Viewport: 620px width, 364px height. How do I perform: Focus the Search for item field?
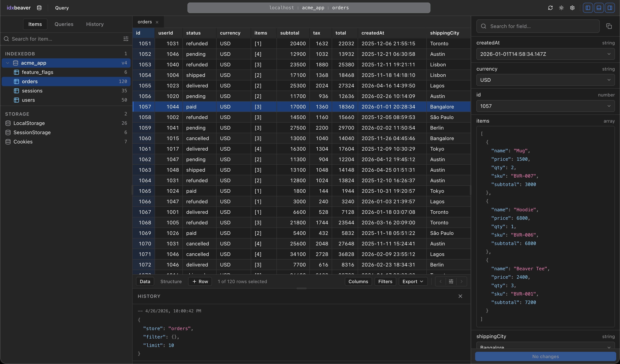pyautogui.click(x=66, y=39)
